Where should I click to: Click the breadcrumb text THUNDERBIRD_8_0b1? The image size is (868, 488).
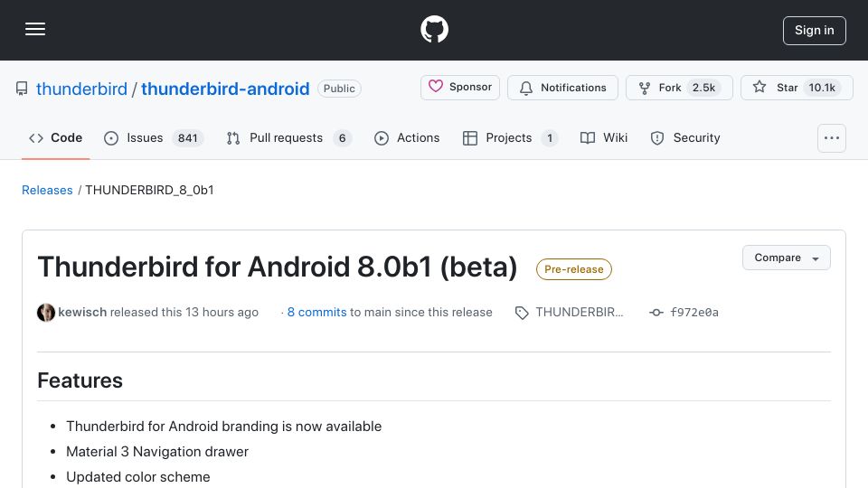[x=149, y=190]
